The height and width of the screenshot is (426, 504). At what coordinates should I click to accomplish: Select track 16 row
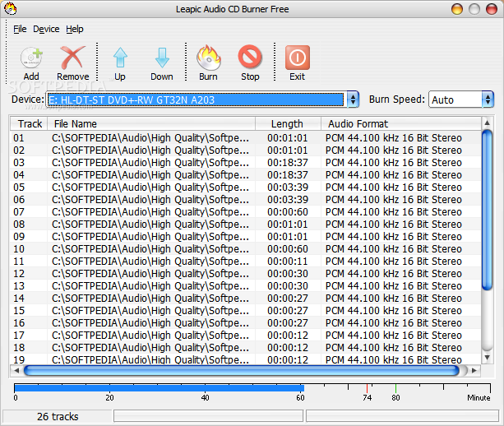click(246, 323)
